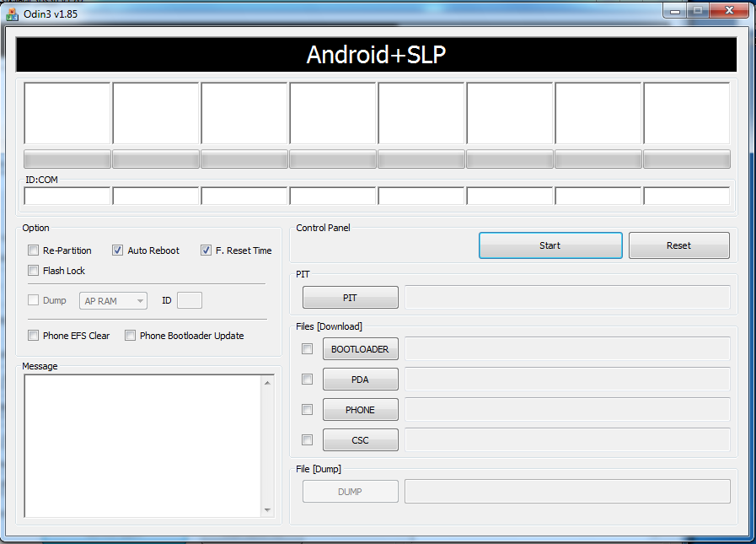The image size is (756, 544).
Task: Click the PDA file path field
Action: click(x=567, y=379)
